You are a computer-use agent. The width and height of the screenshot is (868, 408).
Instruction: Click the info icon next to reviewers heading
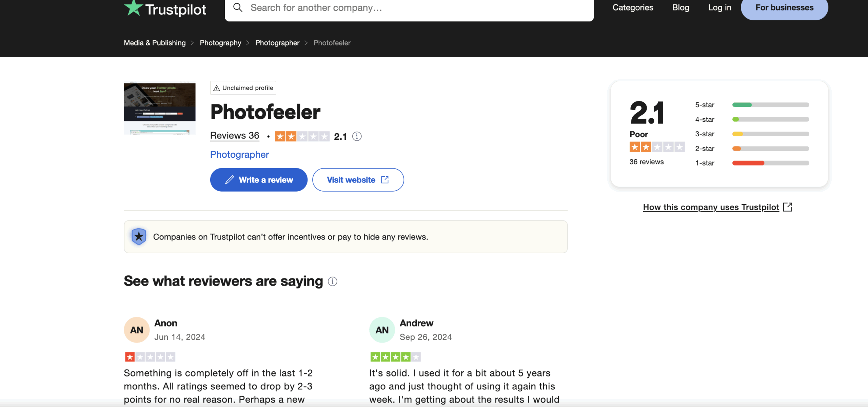(333, 281)
